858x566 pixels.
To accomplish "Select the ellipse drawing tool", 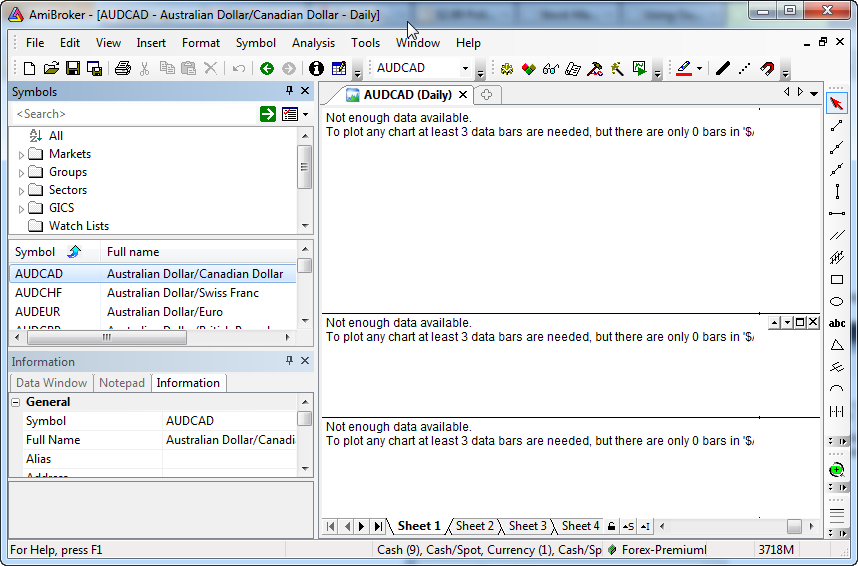I will (837, 302).
